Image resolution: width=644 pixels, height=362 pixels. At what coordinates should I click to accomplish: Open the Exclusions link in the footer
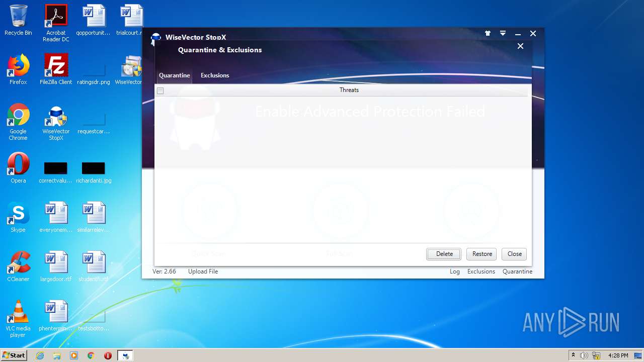[481, 271]
